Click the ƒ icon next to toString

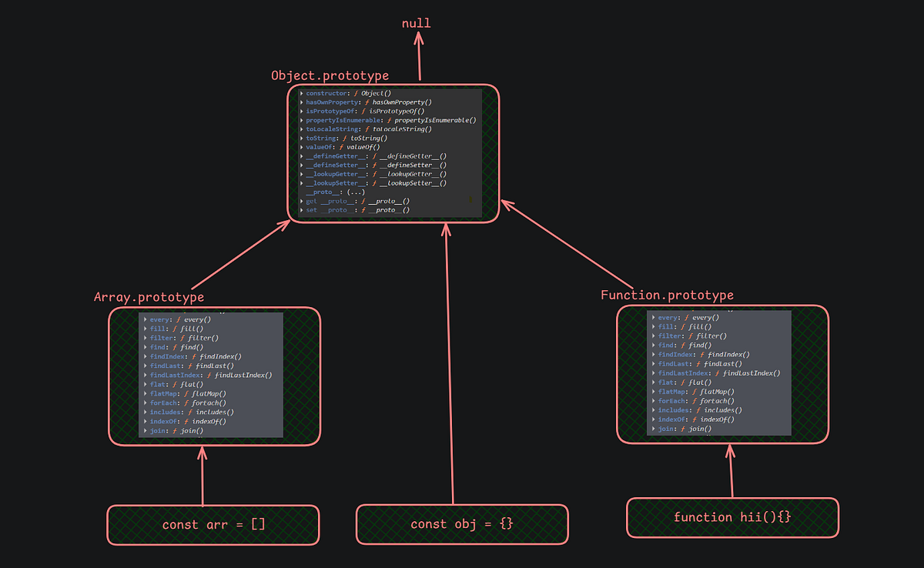pos(344,138)
